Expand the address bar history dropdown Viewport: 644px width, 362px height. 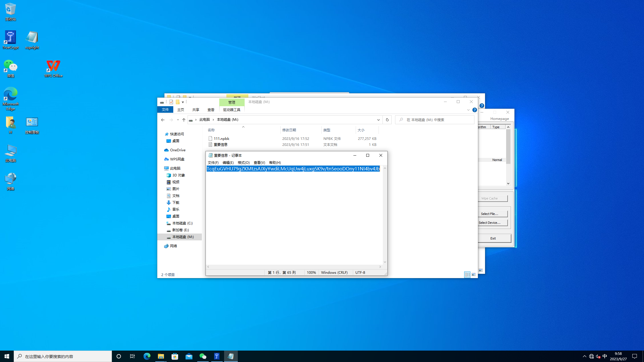[379, 120]
